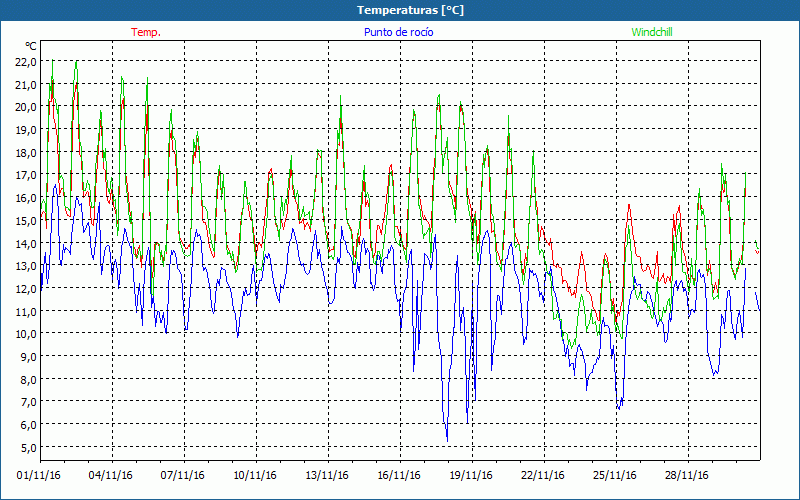The width and height of the screenshot is (800, 500).
Task: Click the 17,0 y-axis value
Action: [27, 175]
